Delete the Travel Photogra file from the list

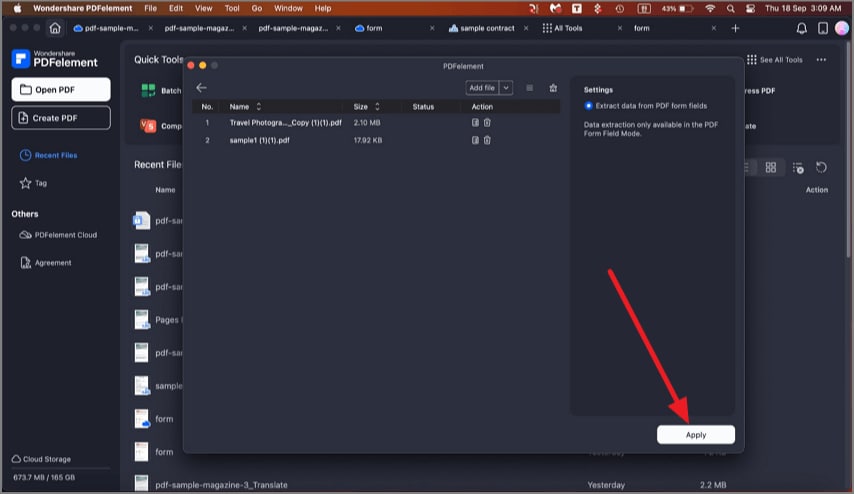487,123
